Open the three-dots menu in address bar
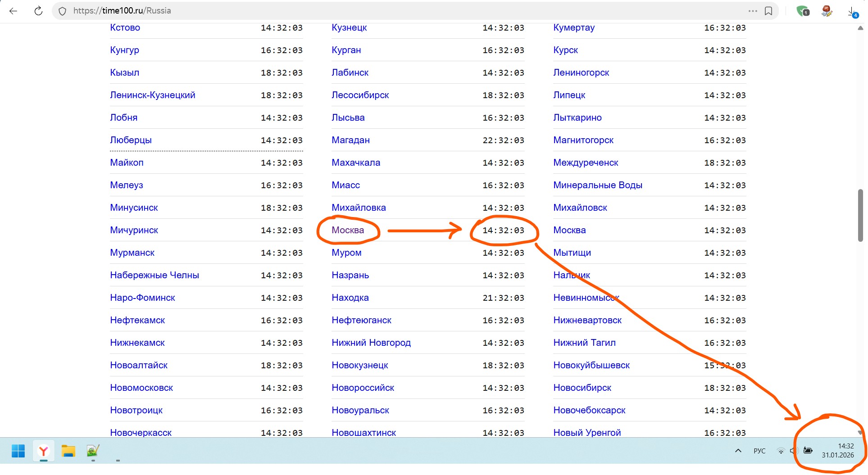The width and height of the screenshot is (868, 475). coord(753,11)
